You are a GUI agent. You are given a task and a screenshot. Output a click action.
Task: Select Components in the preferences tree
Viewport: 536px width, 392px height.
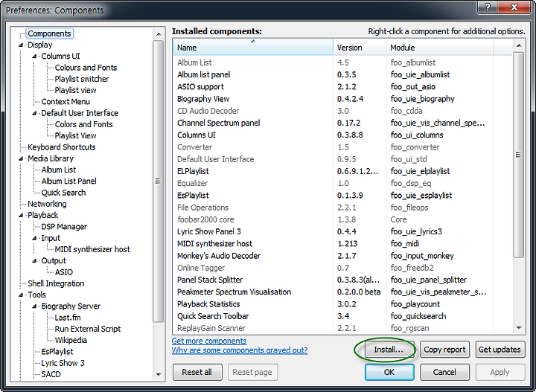pyautogui.click(x=49, y=33)
